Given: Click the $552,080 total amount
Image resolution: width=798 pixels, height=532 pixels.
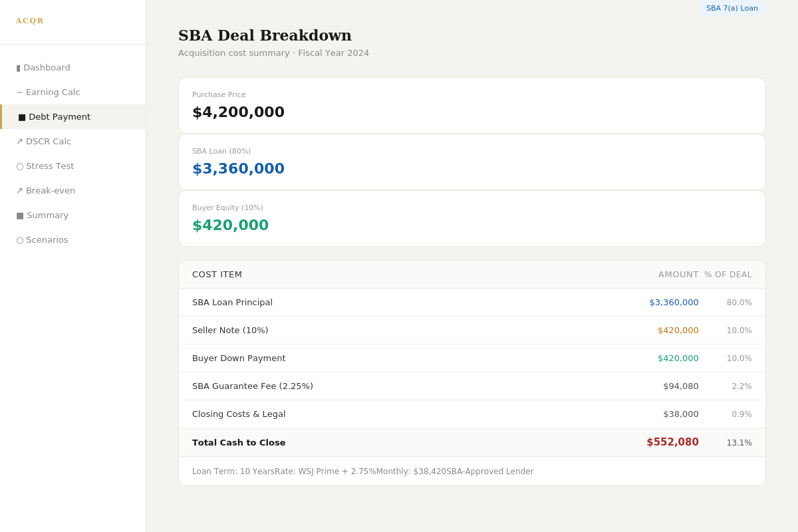Looking at the screenshot, I should point(672,442).
